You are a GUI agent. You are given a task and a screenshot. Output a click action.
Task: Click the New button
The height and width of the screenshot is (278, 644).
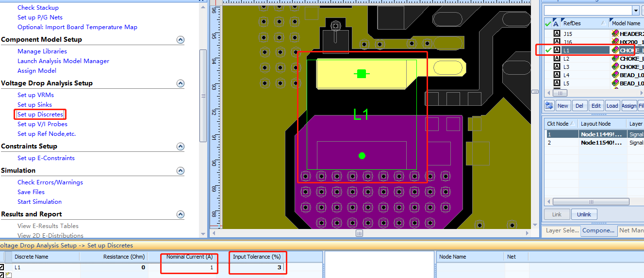[x=563, y=106]
